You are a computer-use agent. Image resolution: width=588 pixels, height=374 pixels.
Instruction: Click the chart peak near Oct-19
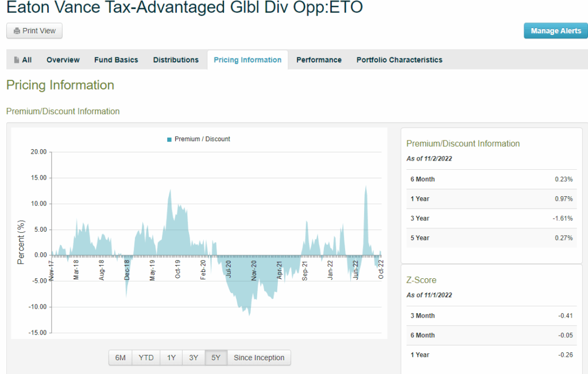171,191
